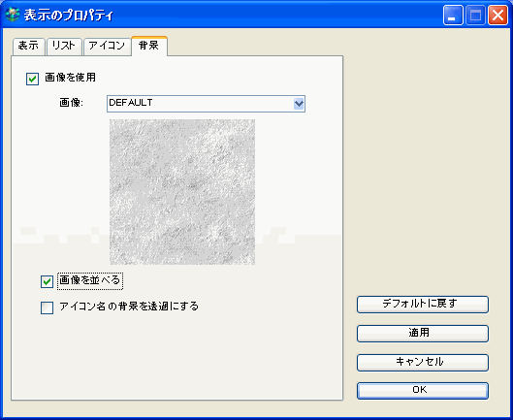The width and height of the screenshot is (513, 420).
Task: Cancel with the キャンセル button
Action: [x=423, y=363]
